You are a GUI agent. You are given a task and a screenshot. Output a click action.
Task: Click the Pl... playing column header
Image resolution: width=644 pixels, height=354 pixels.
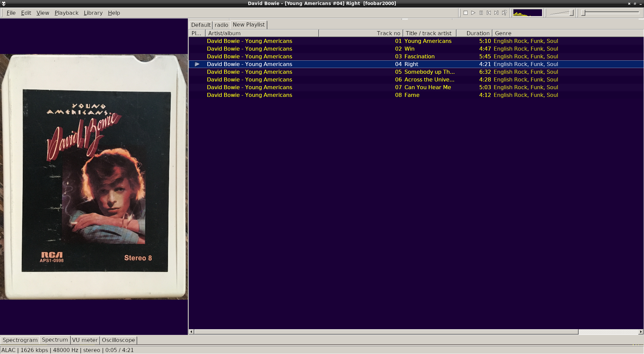click(197, 33)
